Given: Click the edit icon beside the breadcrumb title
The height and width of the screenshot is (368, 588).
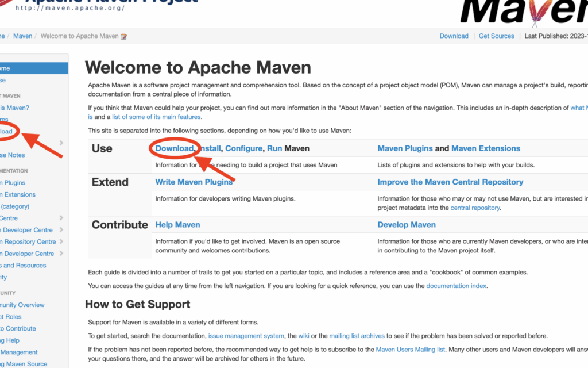Looking at the screenshot, I should click(123, 36).
